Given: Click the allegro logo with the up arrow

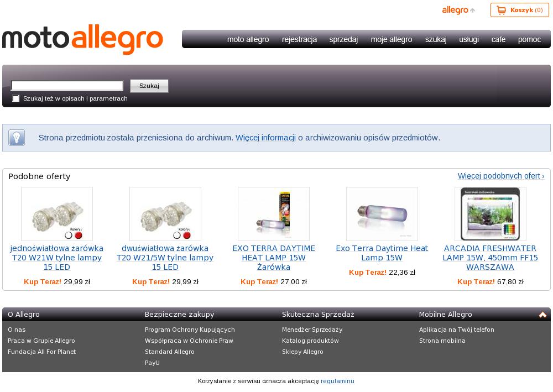Looking at the screenshot, I should point(458,10).
